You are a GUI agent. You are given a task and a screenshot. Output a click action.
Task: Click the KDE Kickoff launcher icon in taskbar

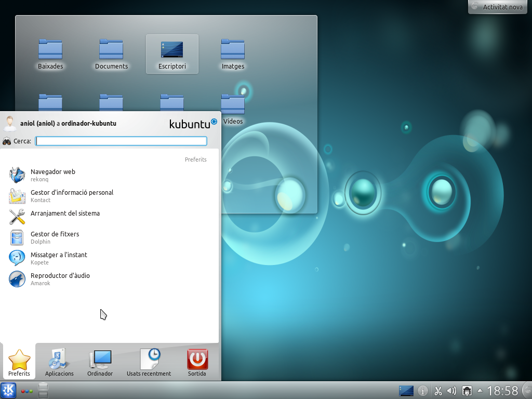[x=8, y=390]
